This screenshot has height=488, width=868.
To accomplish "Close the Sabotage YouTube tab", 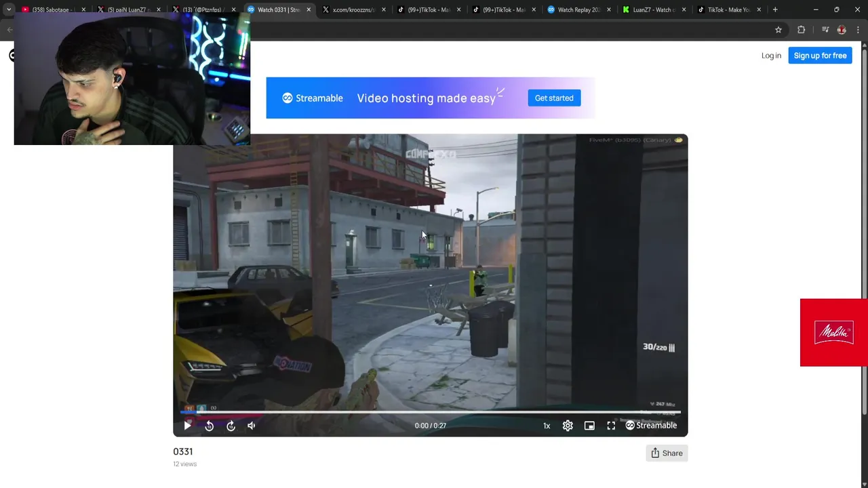I will pyautogui.click(x=83, y=9).
